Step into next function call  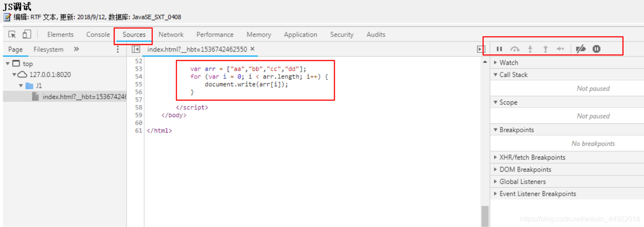[x=530, y=49]
